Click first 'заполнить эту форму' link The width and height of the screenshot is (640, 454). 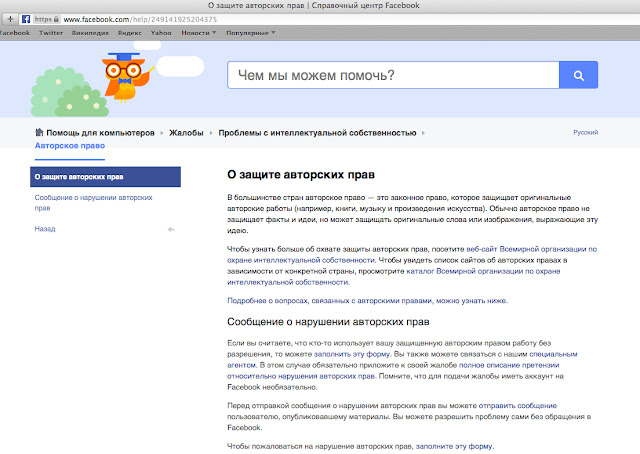(352, 354)
